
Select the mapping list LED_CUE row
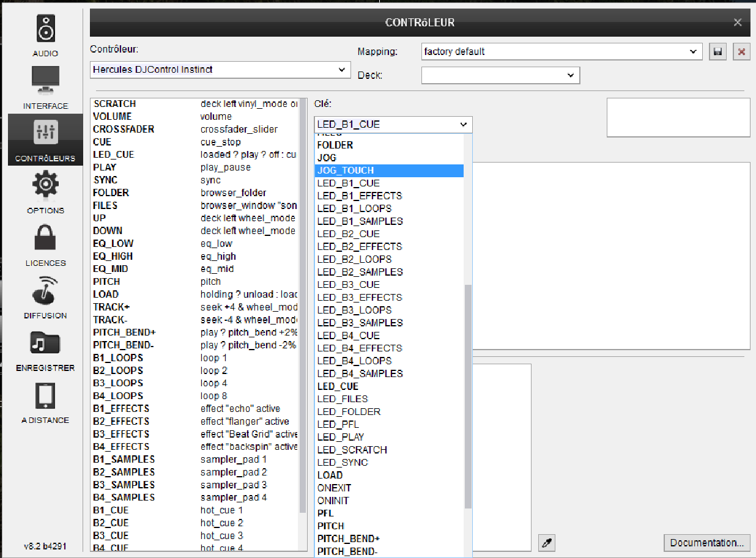click(x=195, y=155)
